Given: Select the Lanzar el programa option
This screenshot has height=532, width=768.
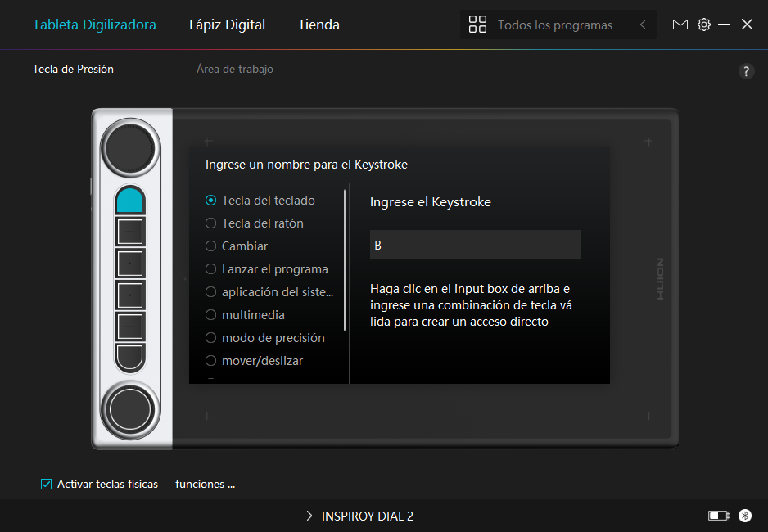Looking at the screenshot, I should pyautogui.click(x=211, y=269).
